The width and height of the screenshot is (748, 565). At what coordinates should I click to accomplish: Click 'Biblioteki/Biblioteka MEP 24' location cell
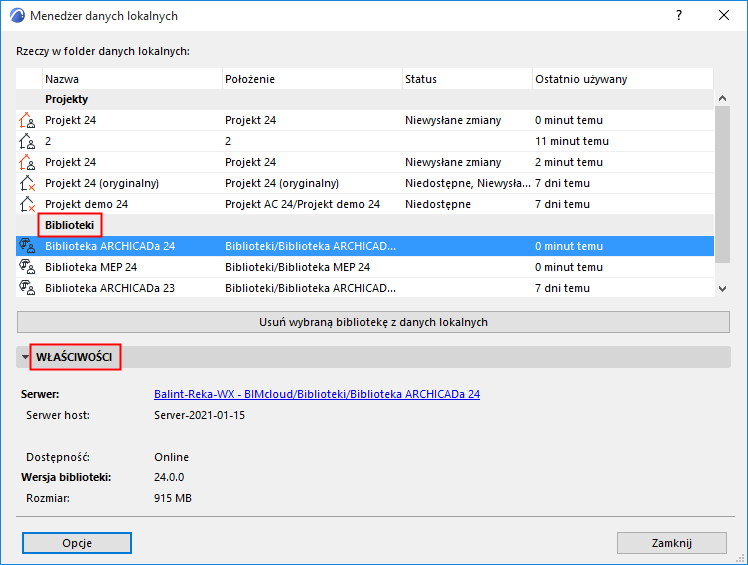tap(297, 267)
